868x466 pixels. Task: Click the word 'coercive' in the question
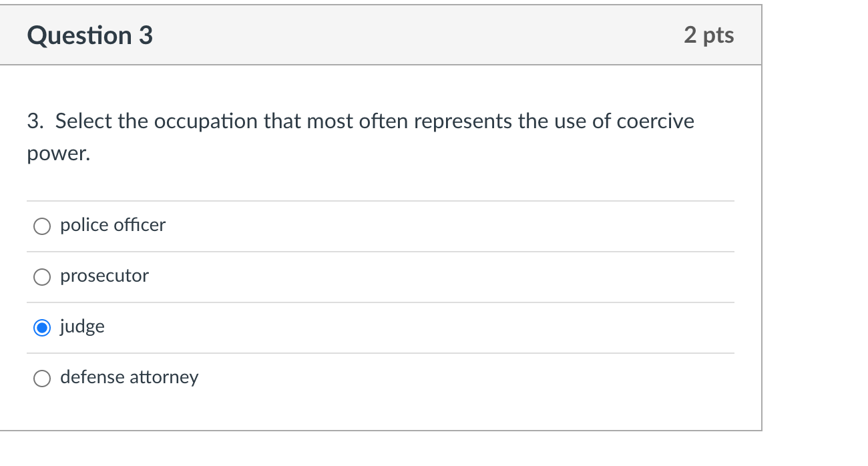pos(654,121)
